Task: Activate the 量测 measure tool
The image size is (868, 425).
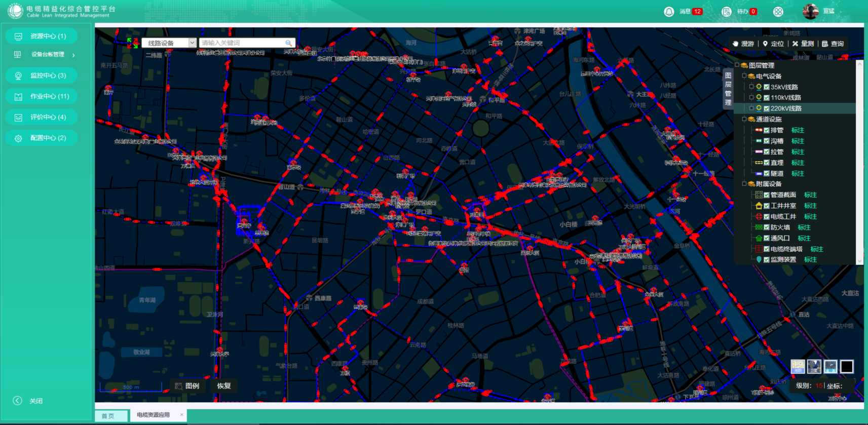Action: coord(803,44)
